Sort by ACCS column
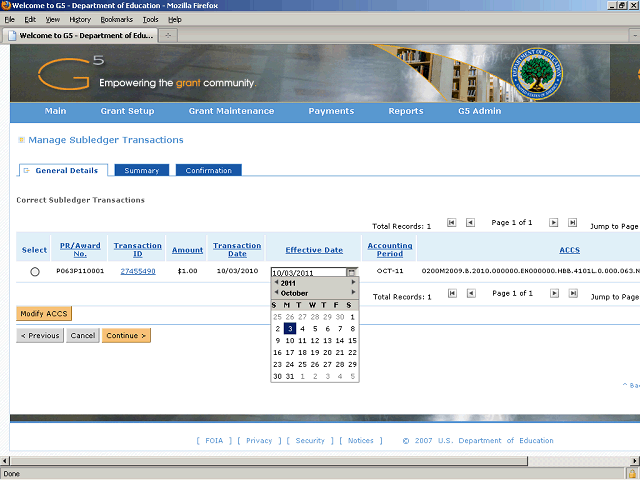The height and width of the screenshot is (480, 640). coord(569,250)
